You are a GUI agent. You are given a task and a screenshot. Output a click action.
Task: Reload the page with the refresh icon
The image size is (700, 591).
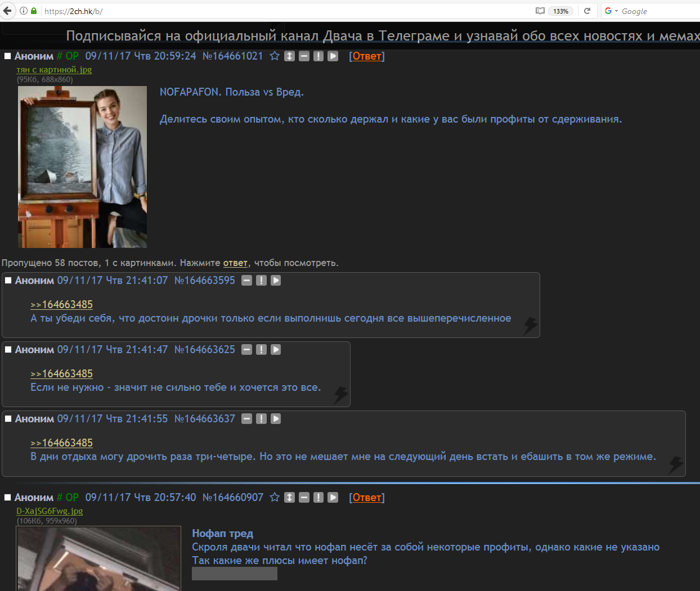[x=587, y=11]
